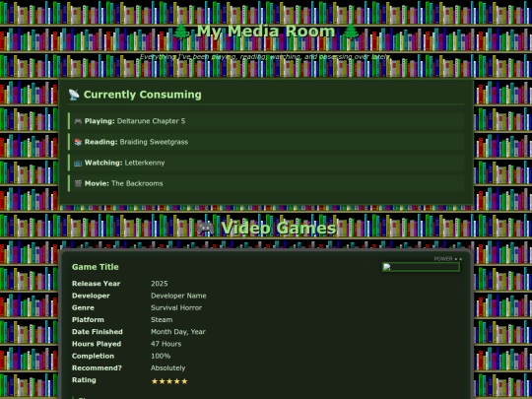The height and width of the screenshot is (399, 532).
Task: Click 'Developer Name' value
Action: [178, 296]
